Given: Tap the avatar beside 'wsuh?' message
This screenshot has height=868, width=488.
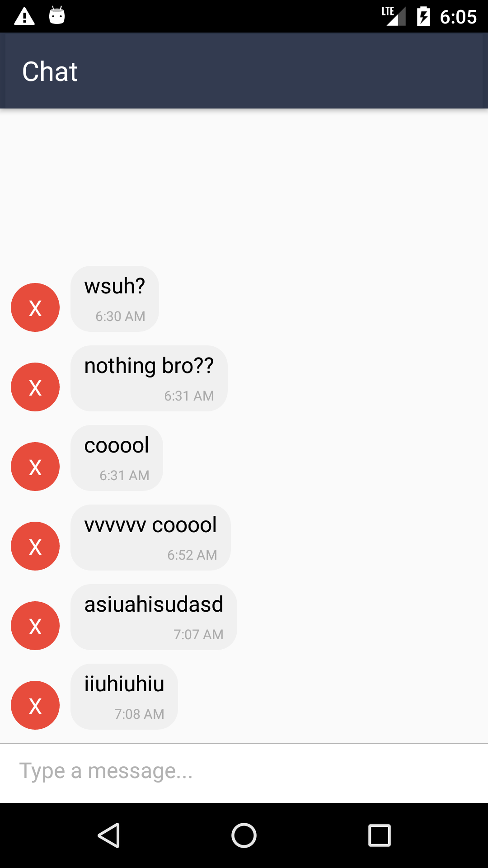Looking at the screenshot, I should pos(35,307).
